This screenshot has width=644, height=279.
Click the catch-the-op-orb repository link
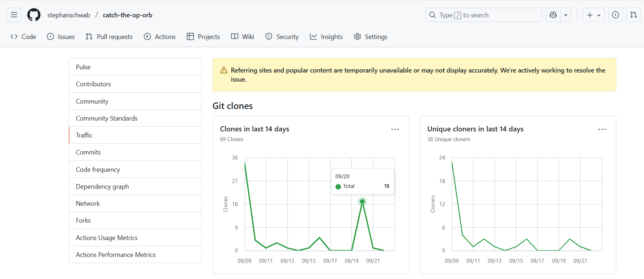(x=128, y=15)
